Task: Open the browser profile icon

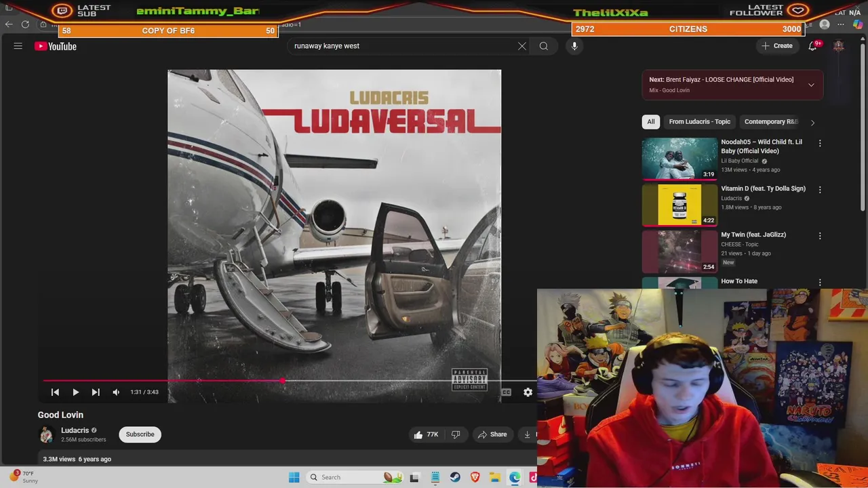Action: pyautogui.click(x=825, y=24)
